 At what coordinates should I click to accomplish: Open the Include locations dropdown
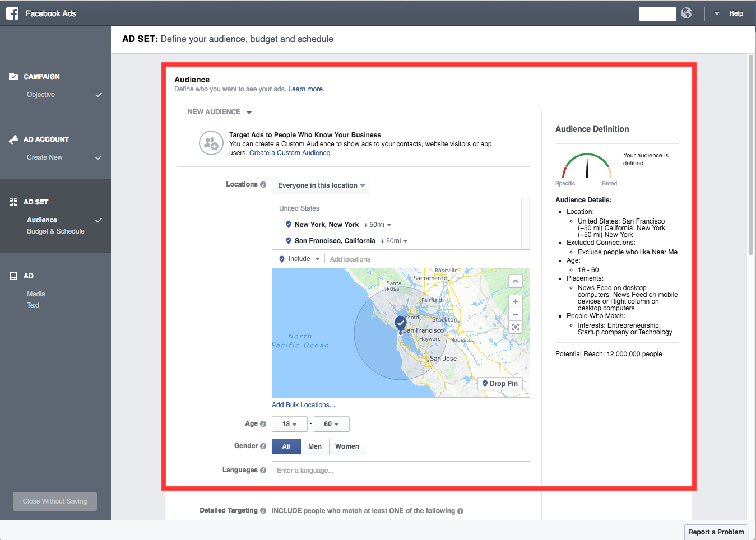[299, 259]
